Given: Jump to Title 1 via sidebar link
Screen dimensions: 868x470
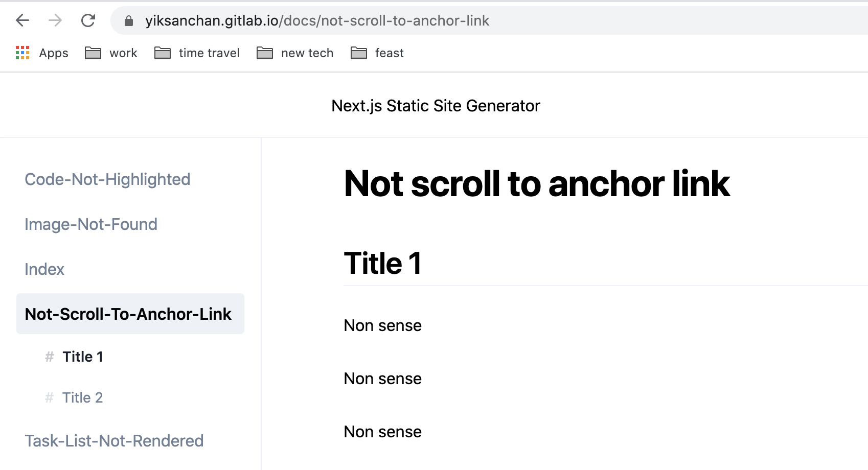Looking at the screenshot, I should point(83,357).
